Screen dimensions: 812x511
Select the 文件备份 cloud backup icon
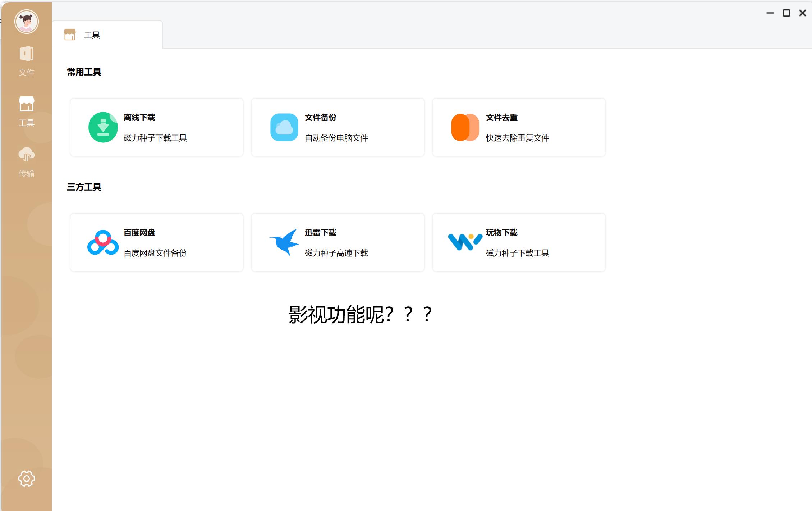(x=284, y=127)
